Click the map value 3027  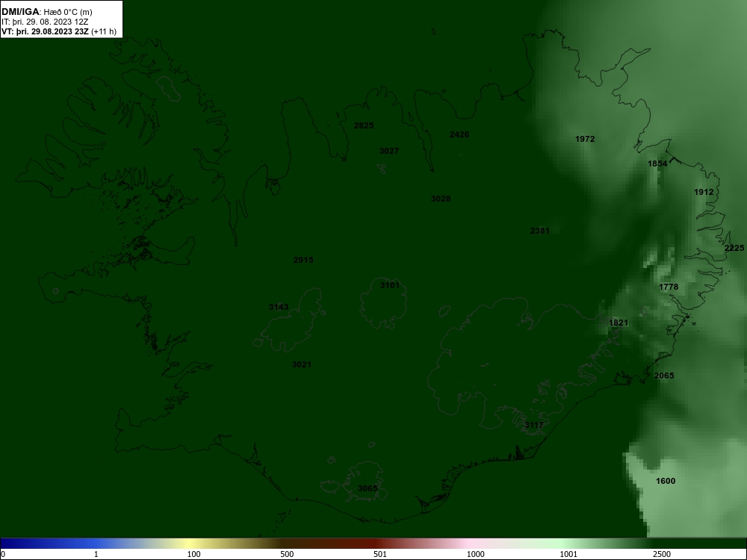coord(388,151)
